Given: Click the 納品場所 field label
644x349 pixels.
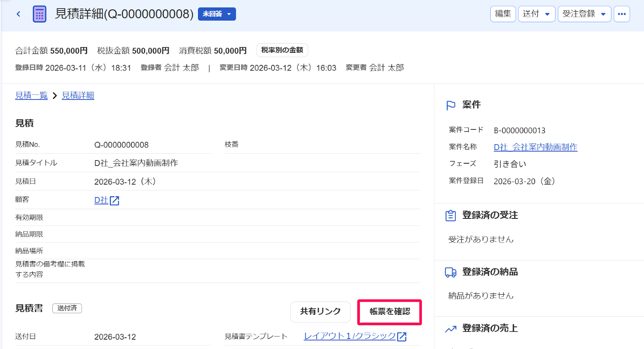Looking at the screenshot, I should tap(29, 251).
